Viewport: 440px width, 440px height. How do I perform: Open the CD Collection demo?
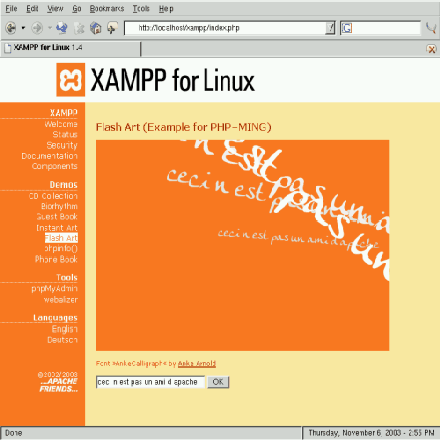[x=53, y=196]
